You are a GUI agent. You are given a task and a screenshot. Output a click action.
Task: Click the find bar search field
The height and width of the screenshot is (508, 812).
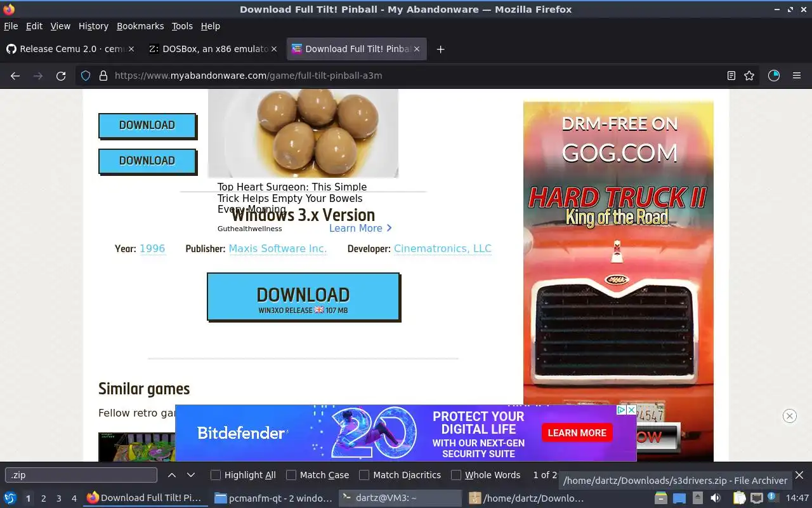(x=81, y=475)
